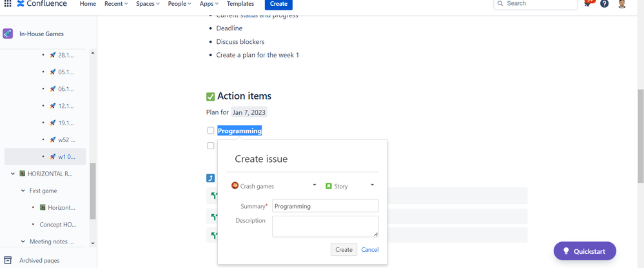The height and width of the screenshot is (268, 644).
Task: Click the Search field in header
Action: pos(536,4)
